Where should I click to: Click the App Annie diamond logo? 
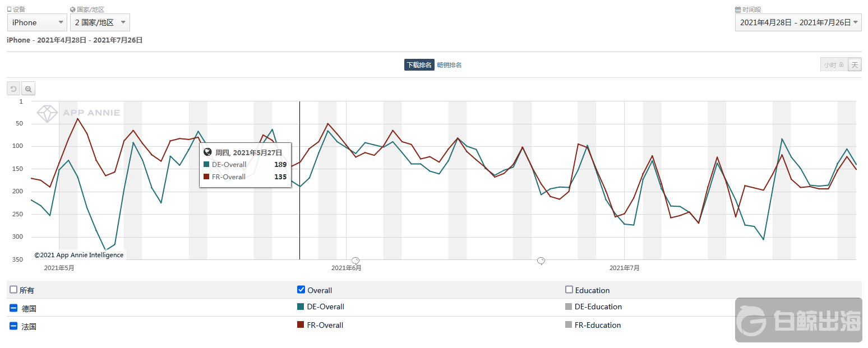pos(47,113)
